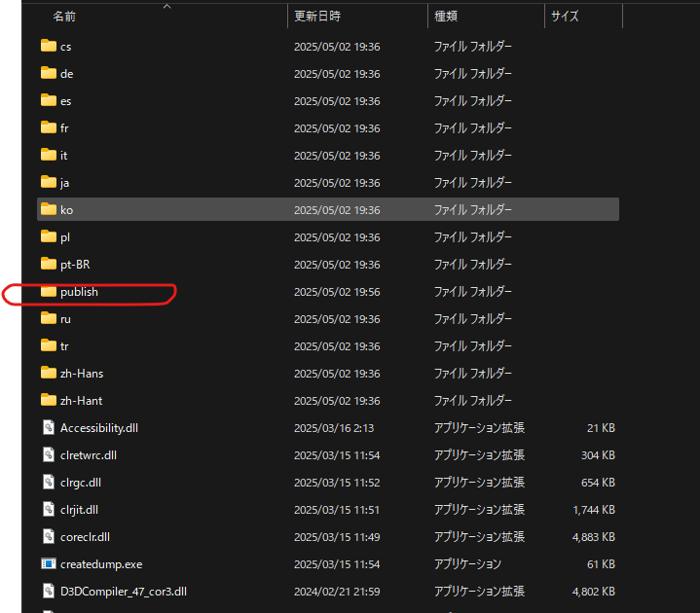The image size is (700, 613).
Task: Click the size value '21 KB'
Action: pyautogui.click(x=601, y=428)
